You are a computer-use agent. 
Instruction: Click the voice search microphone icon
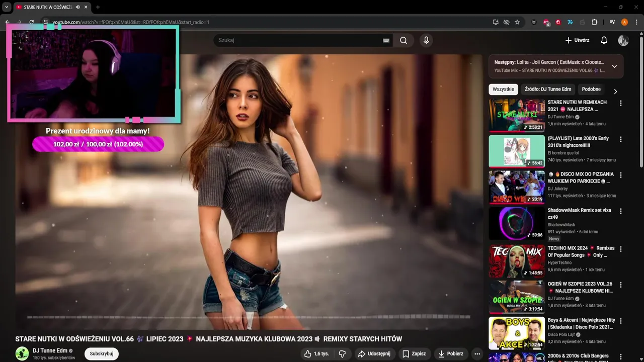click(426, 40)
